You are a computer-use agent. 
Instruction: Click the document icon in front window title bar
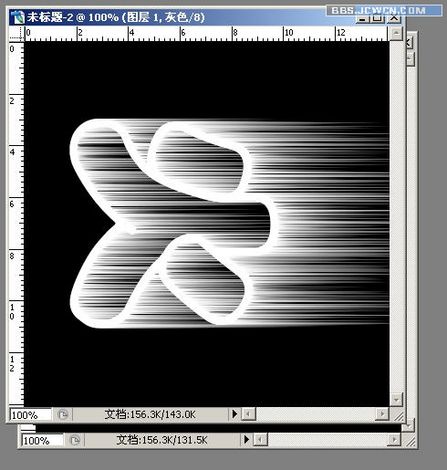(x=17, y=17)
